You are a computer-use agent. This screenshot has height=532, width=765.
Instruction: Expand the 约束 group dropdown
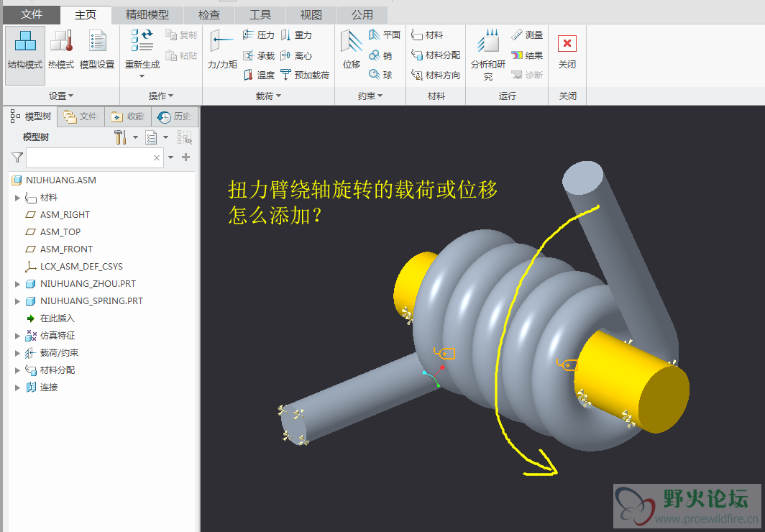pyautogui.click(x=370, y=96)
